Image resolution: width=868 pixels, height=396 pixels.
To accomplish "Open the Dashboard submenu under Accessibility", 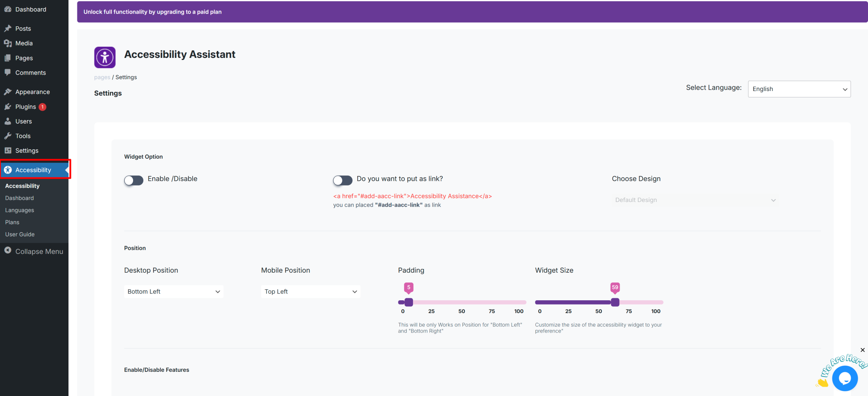I will pos(19,198).
